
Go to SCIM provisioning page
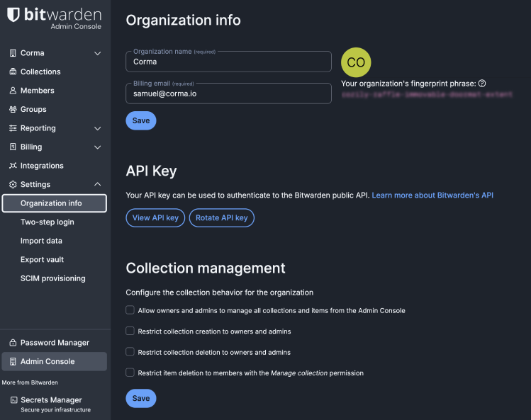coord(52,278)
